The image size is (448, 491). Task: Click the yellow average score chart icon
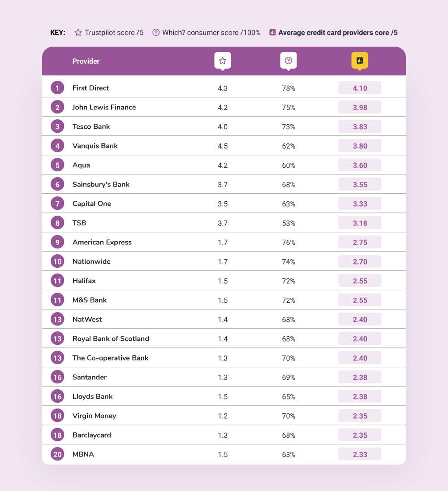pos(359,61)
